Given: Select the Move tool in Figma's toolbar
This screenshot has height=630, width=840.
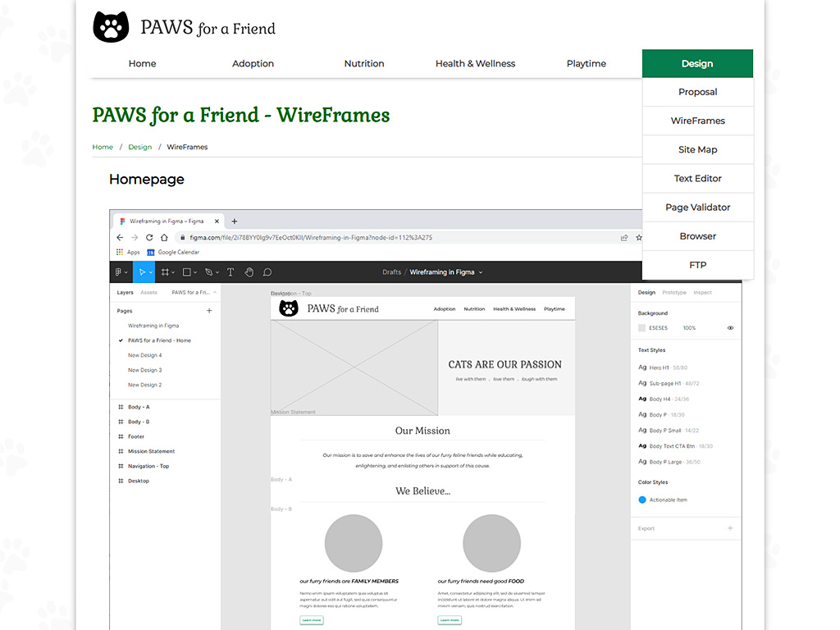Looking at the screenshot, I should coord(143,272).
